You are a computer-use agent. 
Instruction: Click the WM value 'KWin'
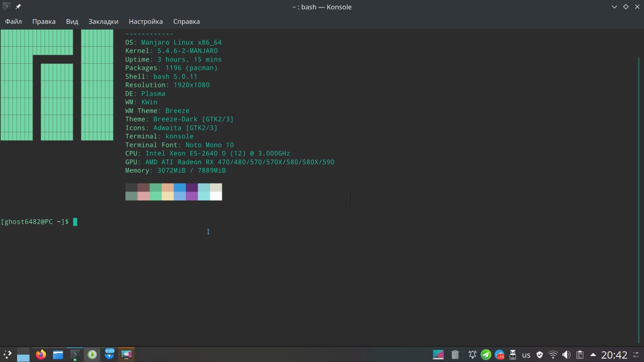[149, 102]
